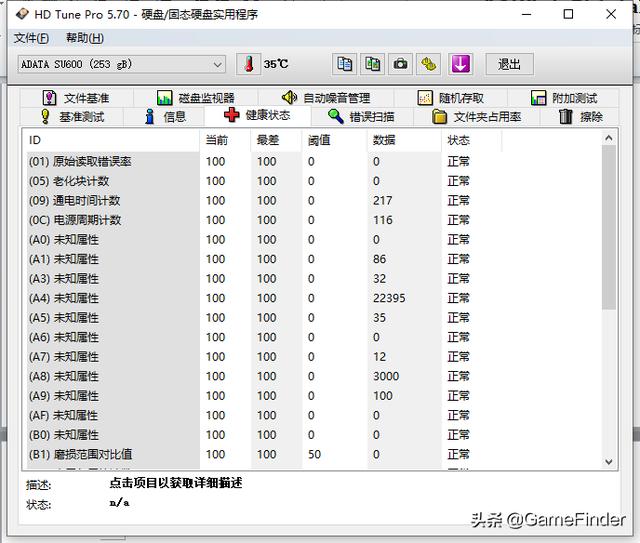Open the options settings icon
Image resolution: width=640 pixels, height=543 pixels.
click(428, 64)
